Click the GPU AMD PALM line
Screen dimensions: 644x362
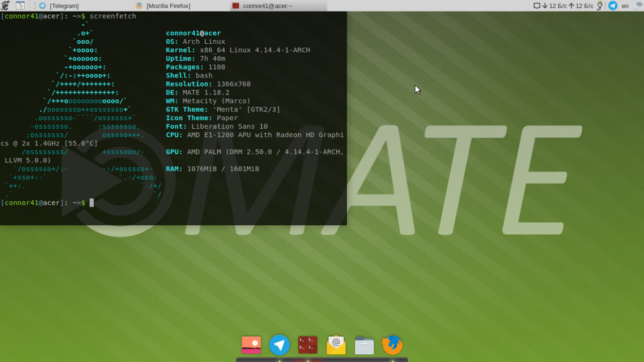point(255,152)
